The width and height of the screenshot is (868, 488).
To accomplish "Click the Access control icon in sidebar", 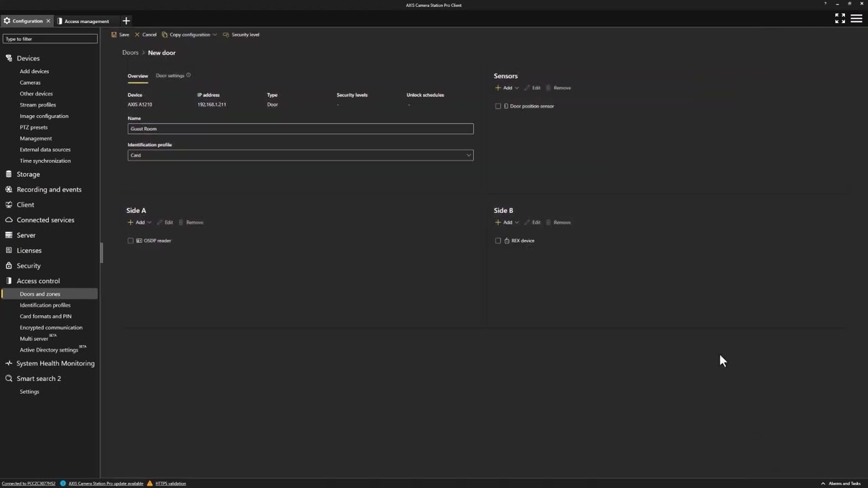I will pos(9,281).
